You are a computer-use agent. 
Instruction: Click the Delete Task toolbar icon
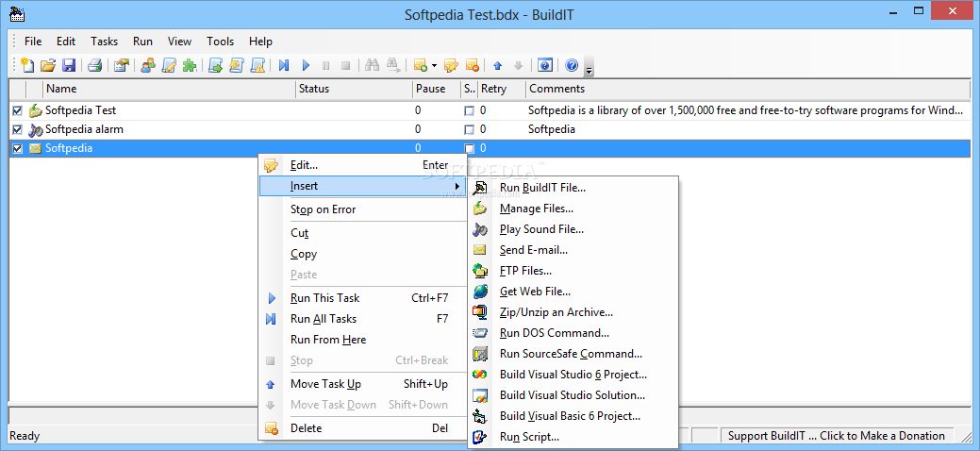click(472, 64)
